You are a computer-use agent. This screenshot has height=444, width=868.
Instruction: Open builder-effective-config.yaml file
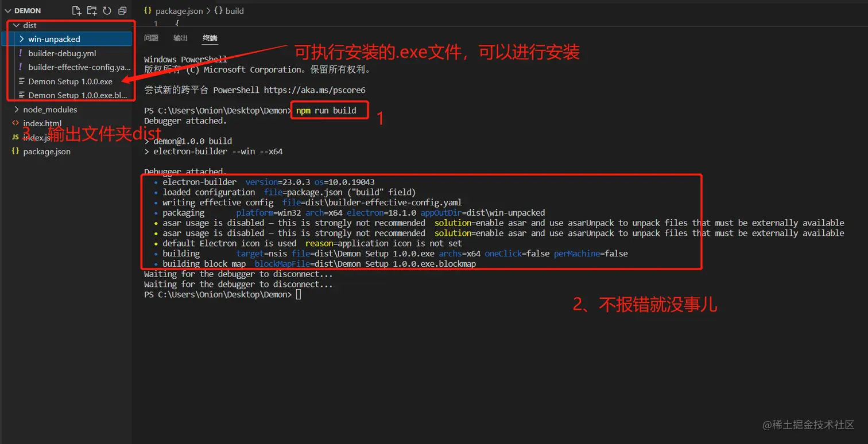80,67
